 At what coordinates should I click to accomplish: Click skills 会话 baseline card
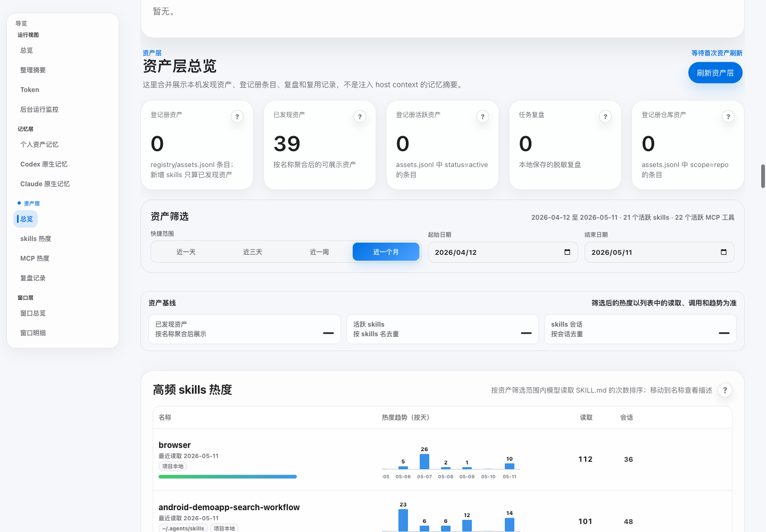point(640,329)
